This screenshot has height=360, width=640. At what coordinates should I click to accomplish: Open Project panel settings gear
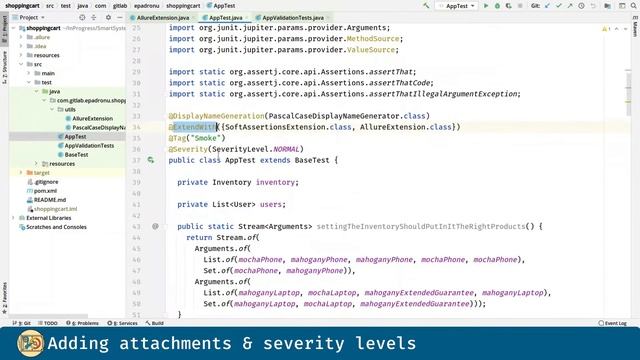click(108, 18)
